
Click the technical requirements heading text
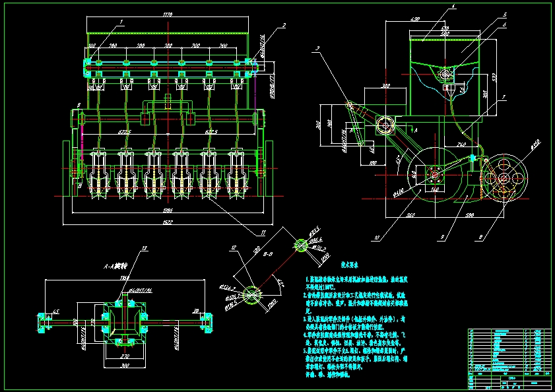pyautogui.click(x=349, y=265)
